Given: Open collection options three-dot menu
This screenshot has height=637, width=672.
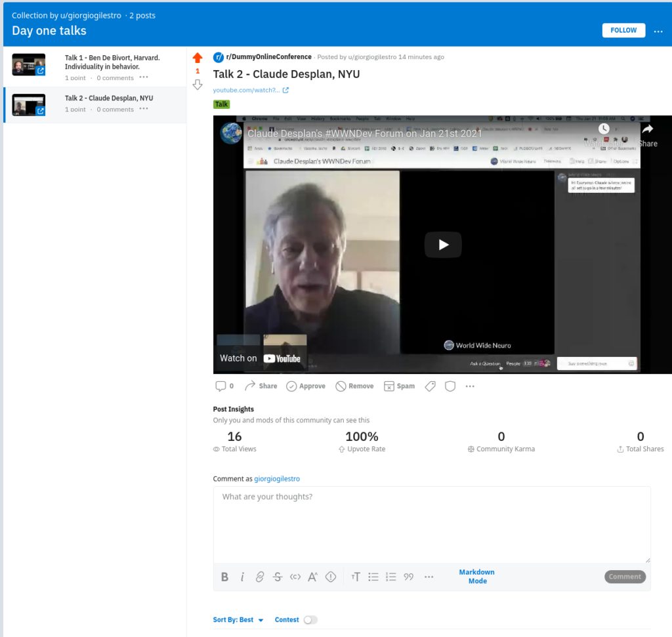Looking at the screenshot, I should (x=658, y=31).
